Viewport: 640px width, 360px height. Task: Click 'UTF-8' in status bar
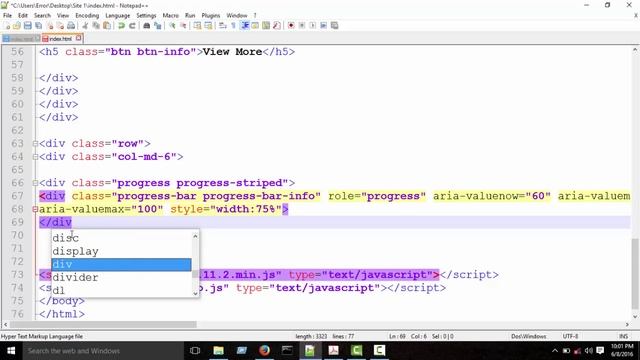click(570, 336)
